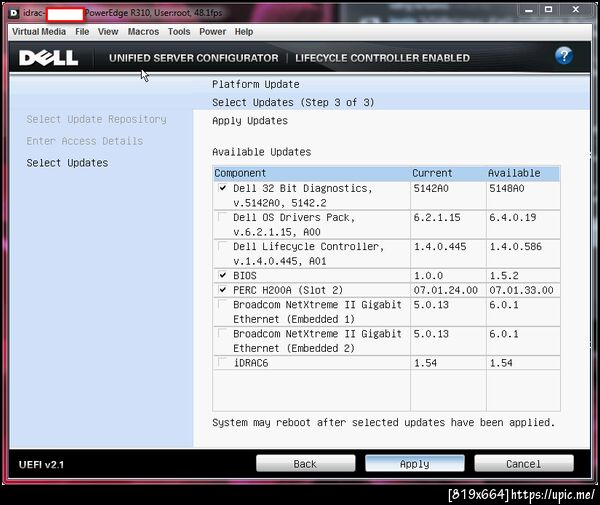The width and height of the screenshot is (600, 505).
Task: Uncheck the Dell 32 Bit Diagnostics update
Action: [x=222, y=188]
